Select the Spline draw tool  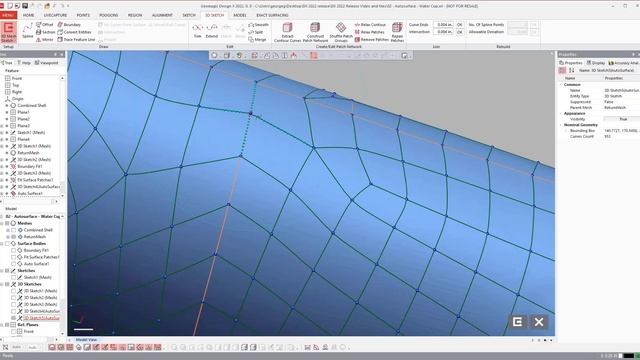(27, 31)
